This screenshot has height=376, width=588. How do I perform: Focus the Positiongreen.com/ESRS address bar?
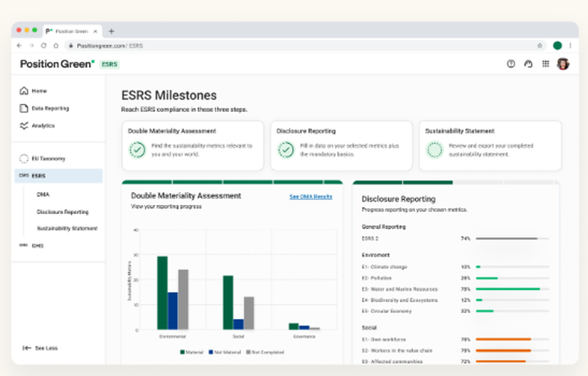point(306,46)
